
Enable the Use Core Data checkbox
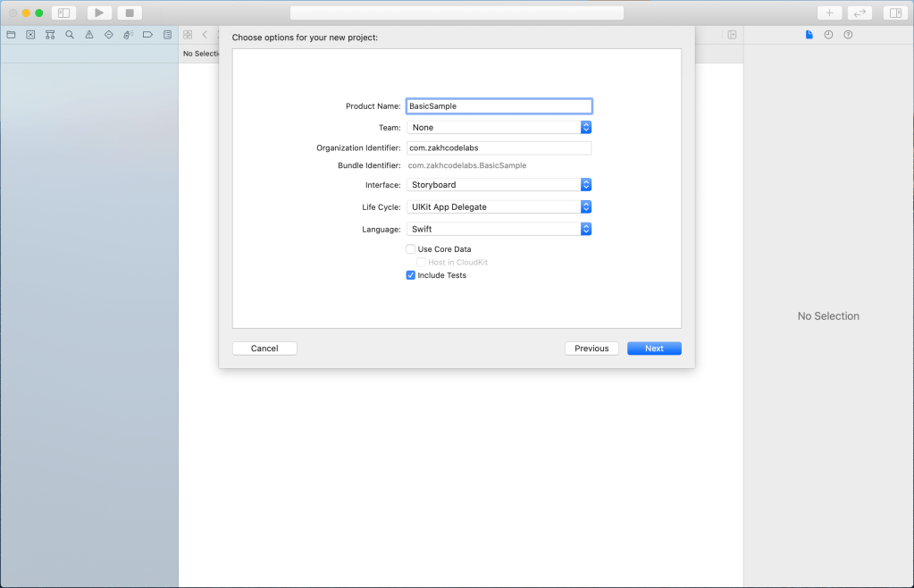pos(411,249)
